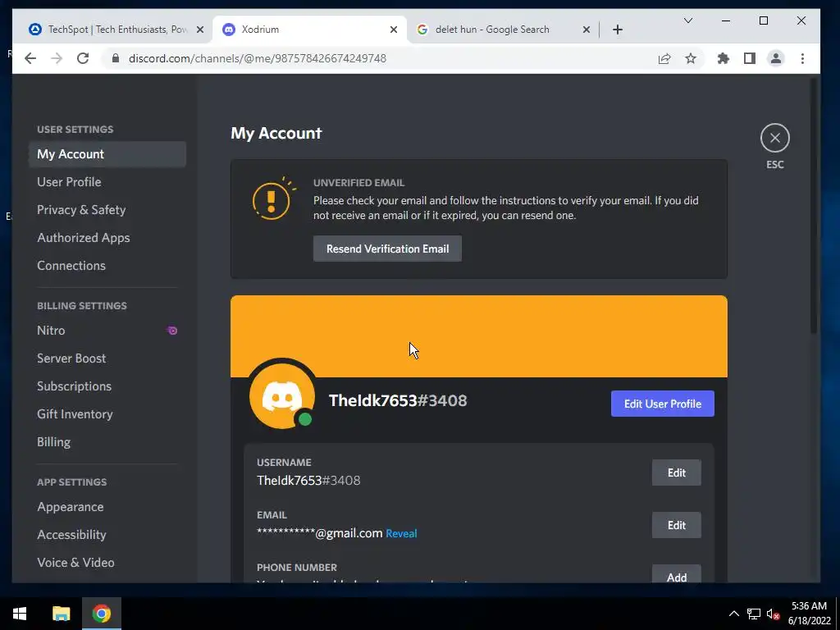
Task: Click TheIdk7653#3408 name in profile card
Action: tap(398, 400)
